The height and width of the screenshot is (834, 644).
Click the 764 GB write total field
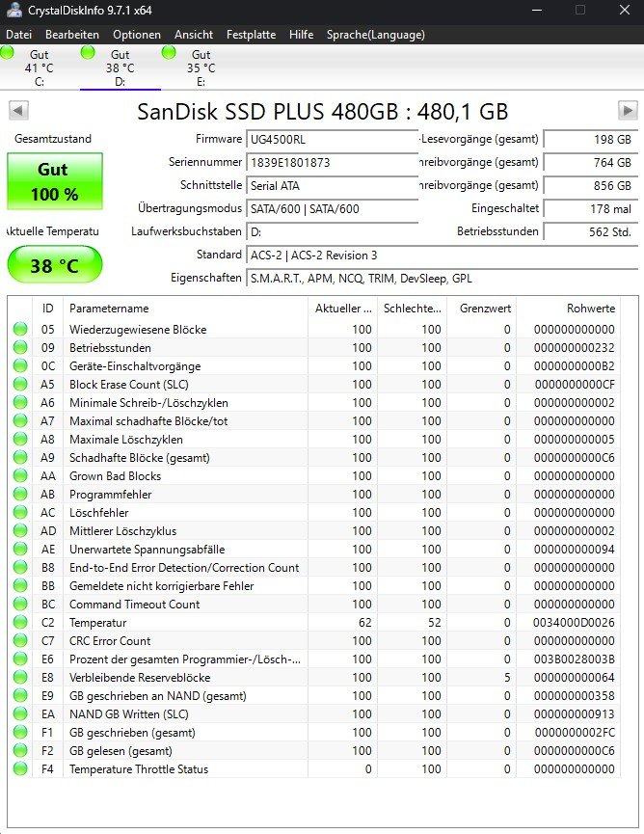(x=590, y=162)
